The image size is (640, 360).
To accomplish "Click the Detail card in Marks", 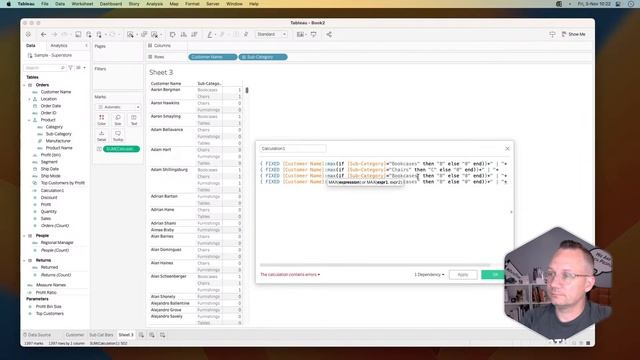I will click(x=102, y=136).
